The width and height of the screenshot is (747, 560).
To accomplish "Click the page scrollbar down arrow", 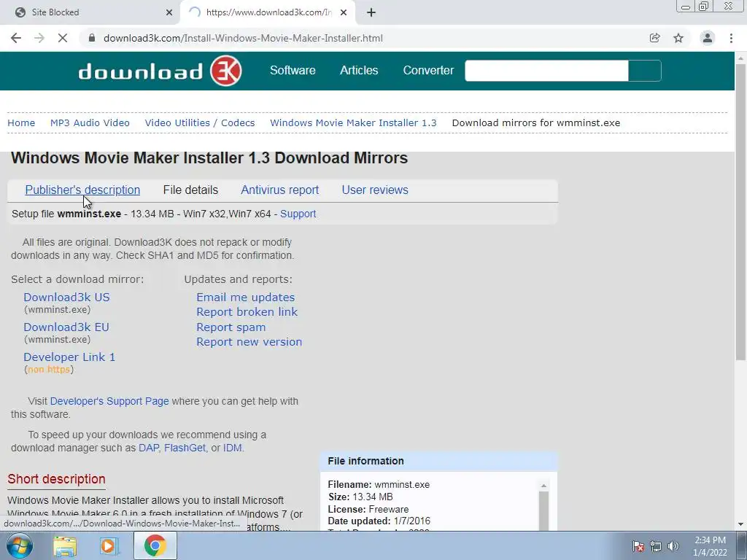I will tap(740, 524).
